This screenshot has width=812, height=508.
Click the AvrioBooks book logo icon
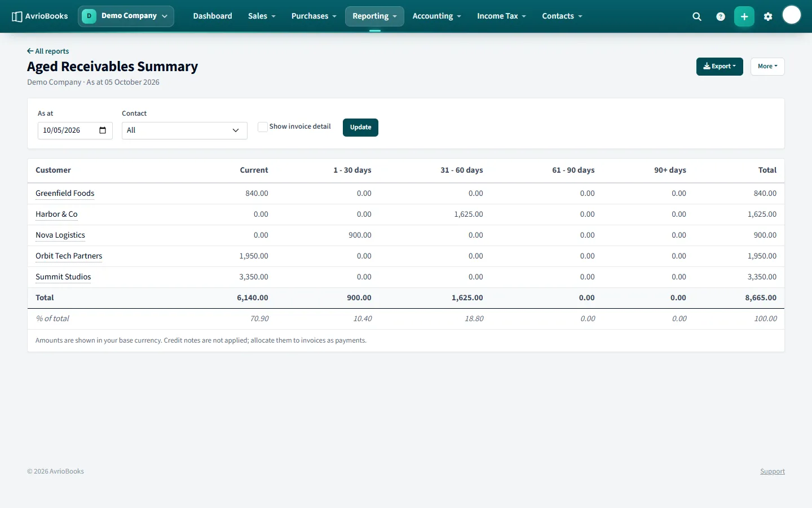tap(17, 16)
